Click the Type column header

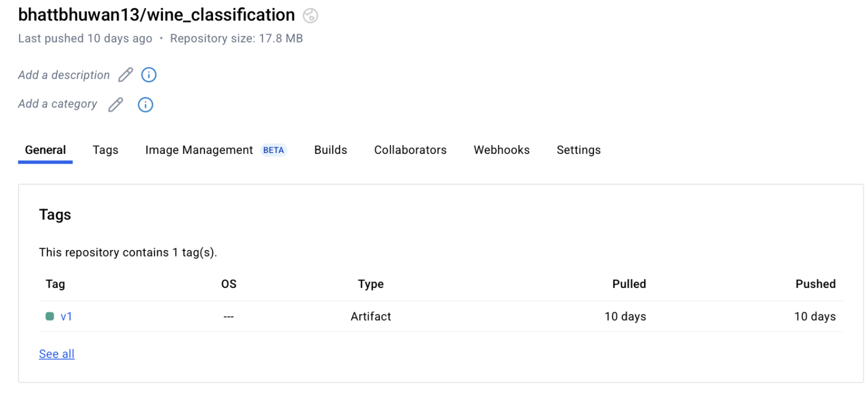371,284
